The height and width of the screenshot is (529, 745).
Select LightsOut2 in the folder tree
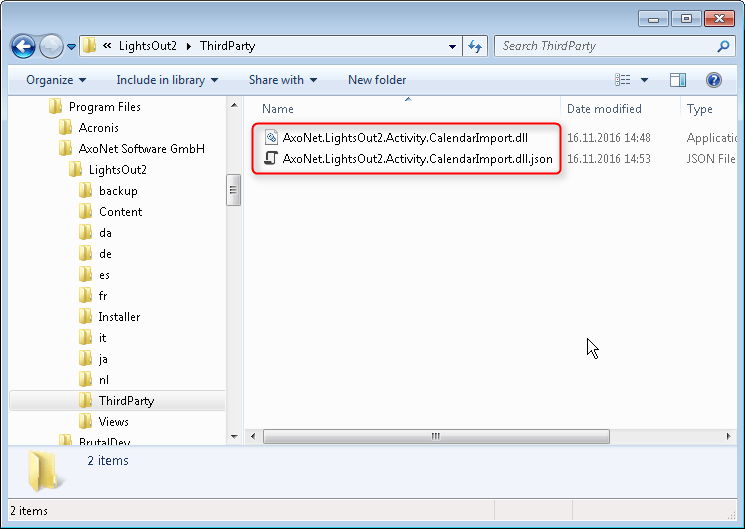pos(117,170)
